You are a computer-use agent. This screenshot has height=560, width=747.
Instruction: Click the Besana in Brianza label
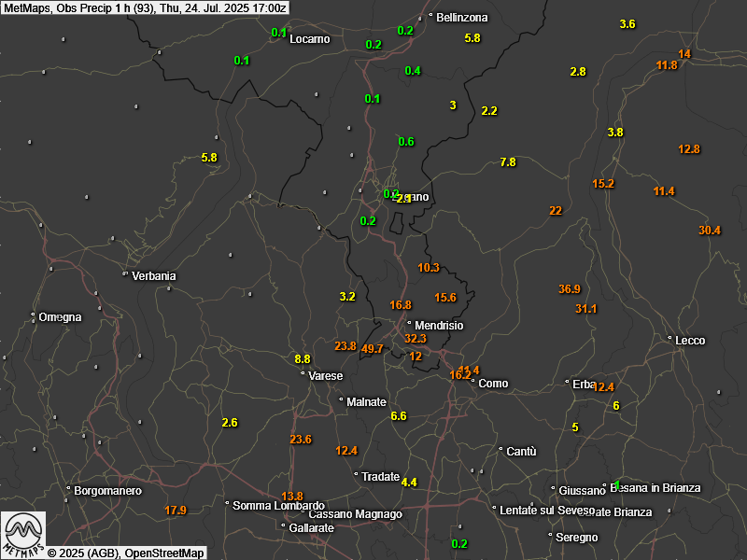(655, 488)
